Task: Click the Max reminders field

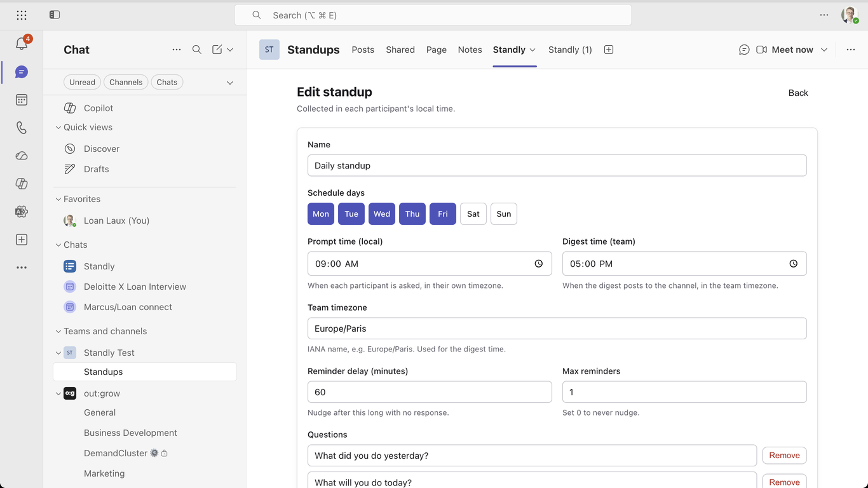Action: click(x=684, y=392)
